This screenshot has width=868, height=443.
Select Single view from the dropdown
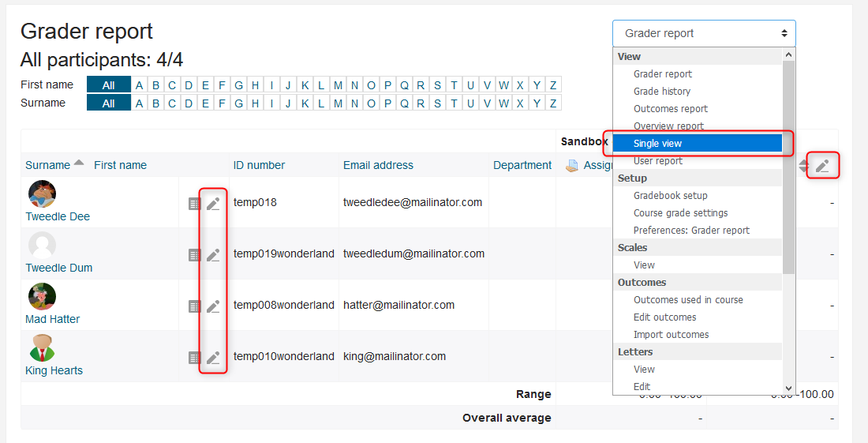[x=657, y=144]
